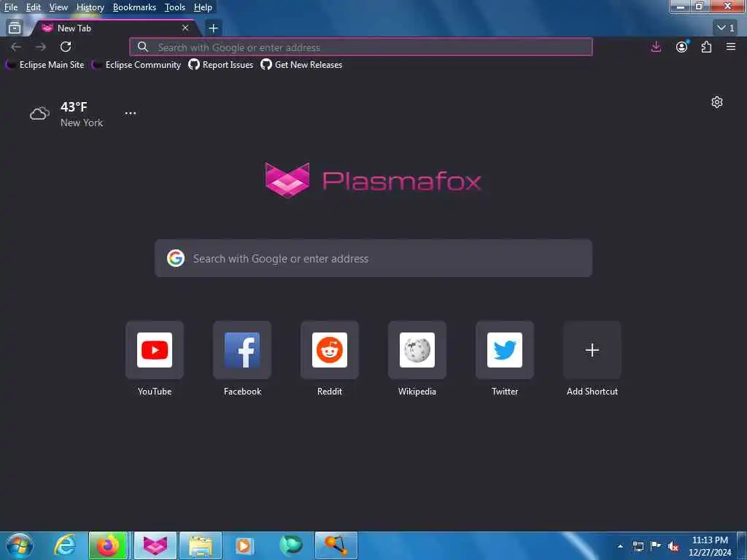
Task: Click the address bar search field
Action: coord(360,47)
